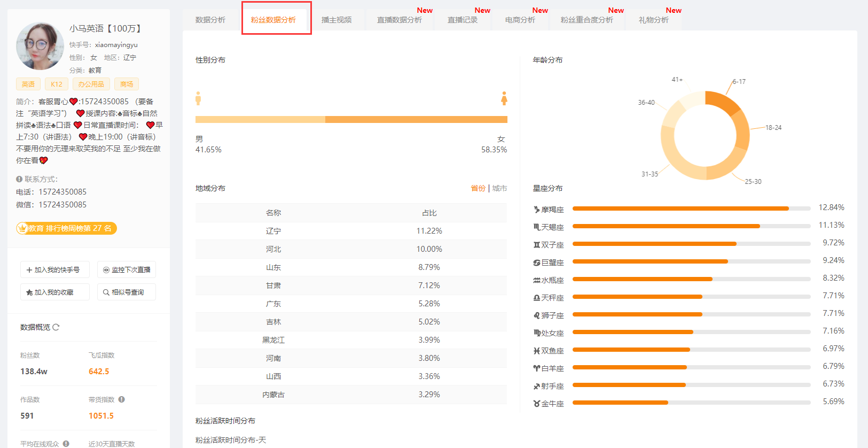Click the male figure icon in 性别分布
868x448 pixels.
tap(198, 98)
